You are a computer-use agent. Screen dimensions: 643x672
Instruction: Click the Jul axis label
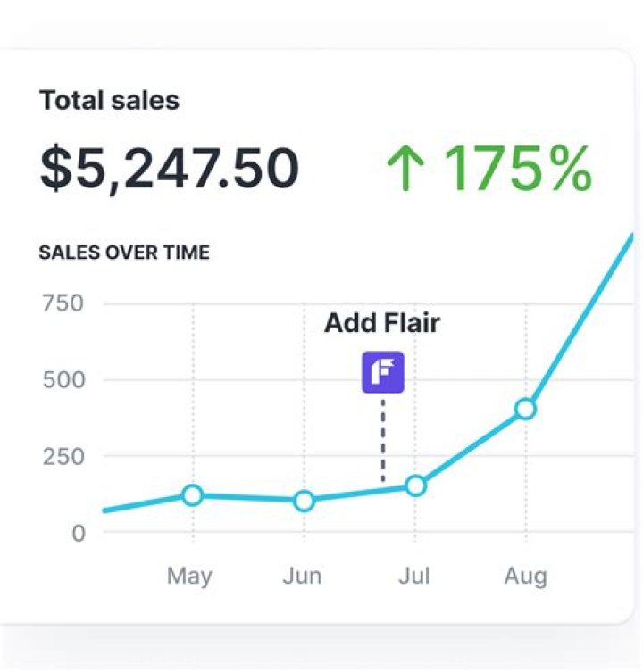click(x=414, y=576)
